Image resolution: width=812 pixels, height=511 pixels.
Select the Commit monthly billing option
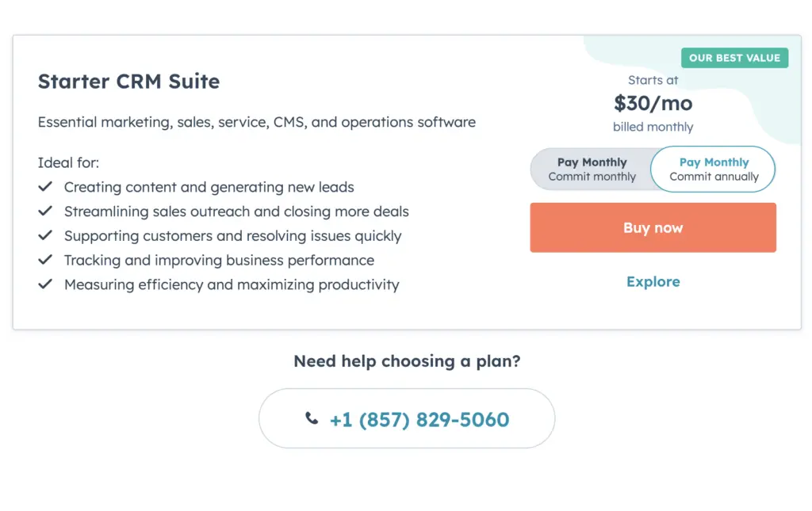[592, 168]
